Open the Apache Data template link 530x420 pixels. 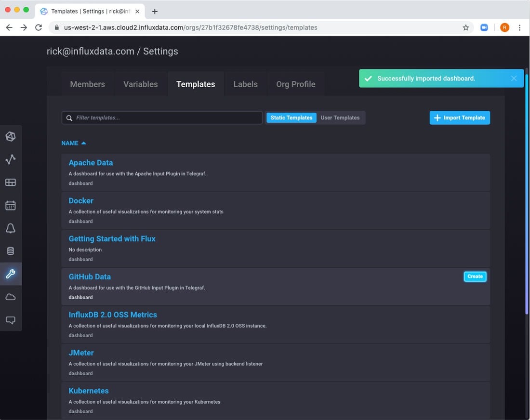[x=91, y=163]
